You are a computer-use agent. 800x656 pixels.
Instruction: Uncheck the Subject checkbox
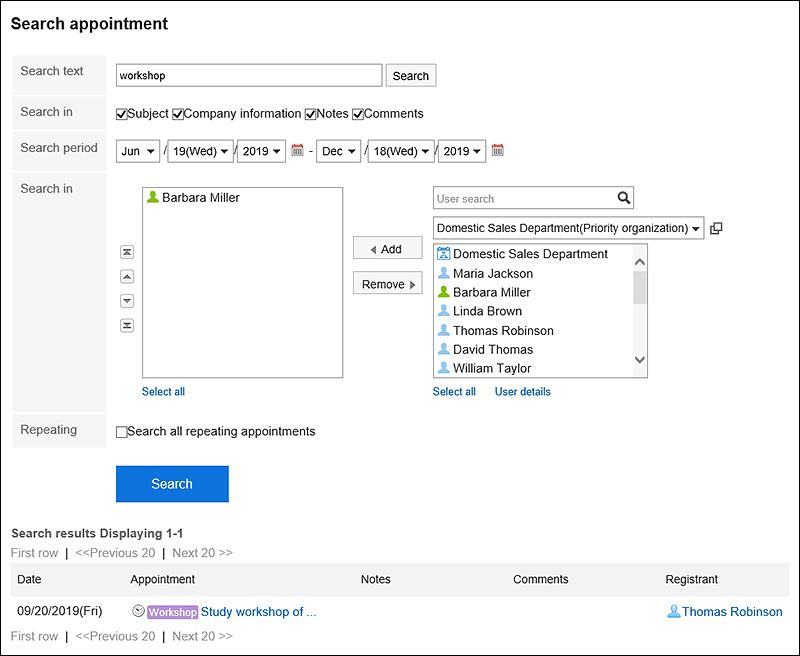point(122,114)
